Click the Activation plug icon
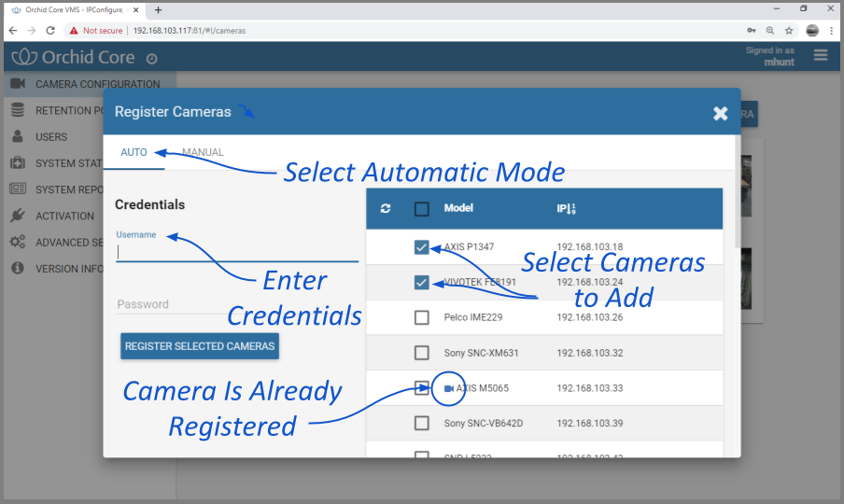The height and width of the screenshot is (504, 844). click(18, 216)
